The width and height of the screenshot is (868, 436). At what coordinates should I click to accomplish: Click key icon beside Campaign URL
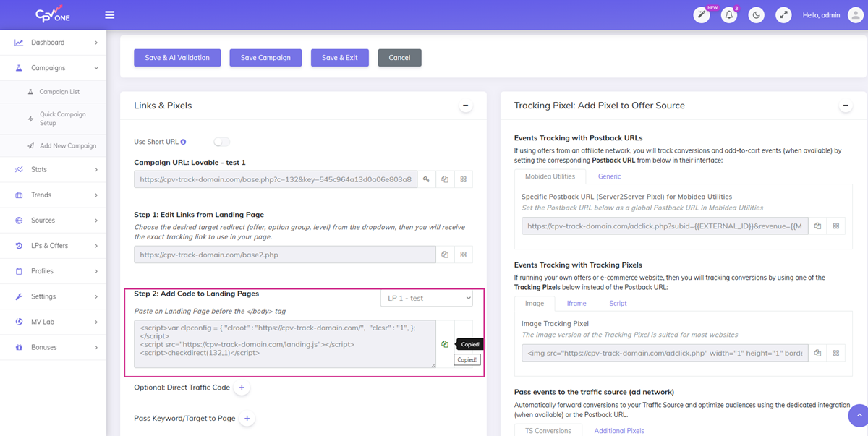tap(427, 179)
